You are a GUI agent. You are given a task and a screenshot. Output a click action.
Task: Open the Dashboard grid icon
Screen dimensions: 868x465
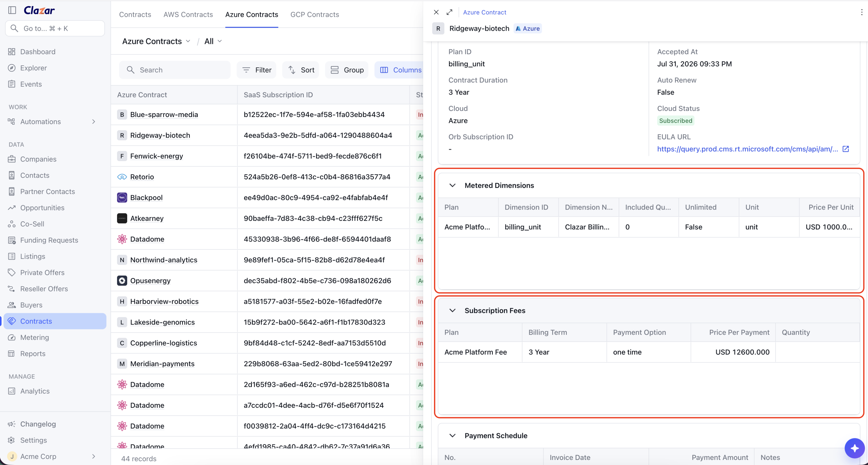(12, 51)
